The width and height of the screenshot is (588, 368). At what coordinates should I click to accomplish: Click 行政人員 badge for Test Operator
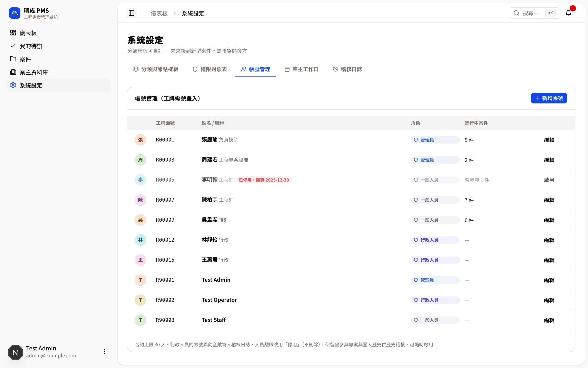point(435,300)
